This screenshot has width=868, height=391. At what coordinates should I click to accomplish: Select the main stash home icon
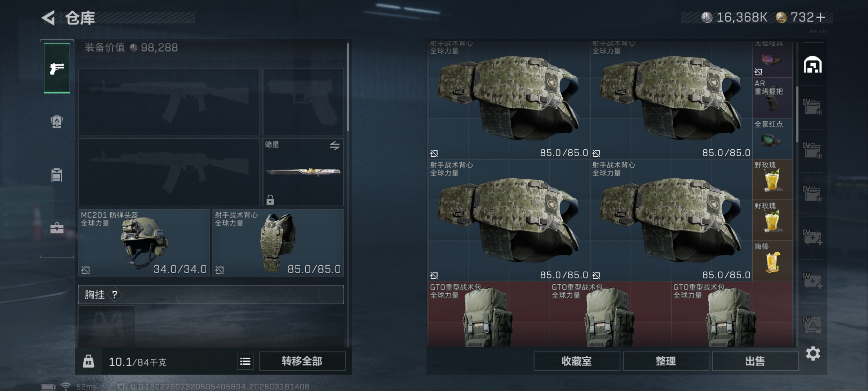point(813,65)
